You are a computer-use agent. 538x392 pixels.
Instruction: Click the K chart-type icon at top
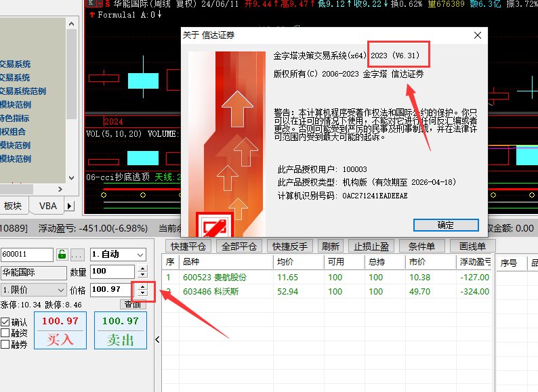pyautogui.click(x=91, y=3)
